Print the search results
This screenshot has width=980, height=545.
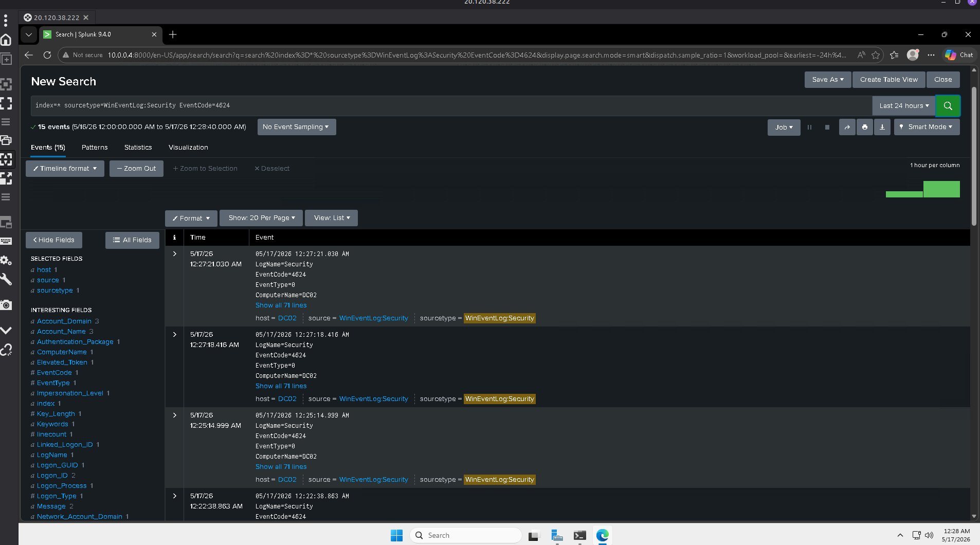pyautogui.click(x=864, y=127)
